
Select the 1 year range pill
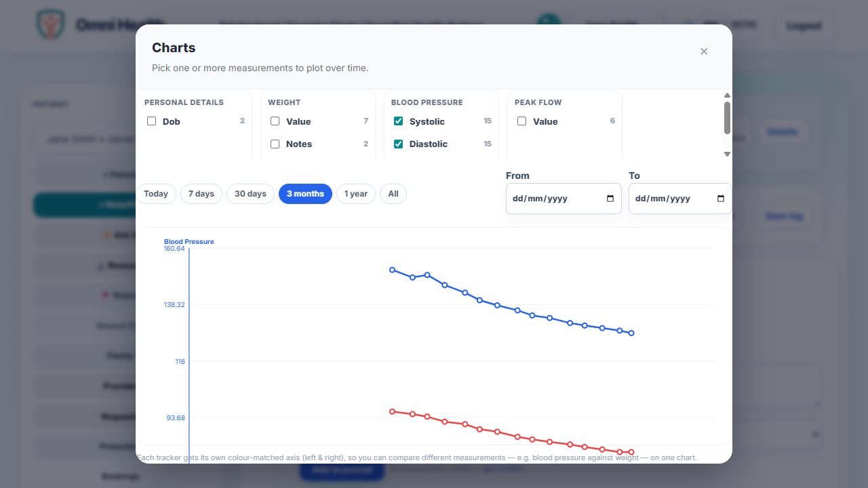(x=356, y=194)
